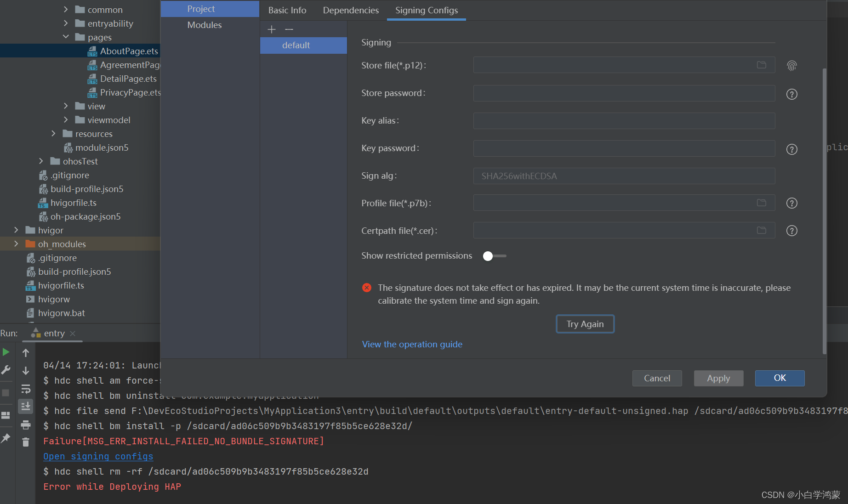Open help for Key password

pos(791,149)
